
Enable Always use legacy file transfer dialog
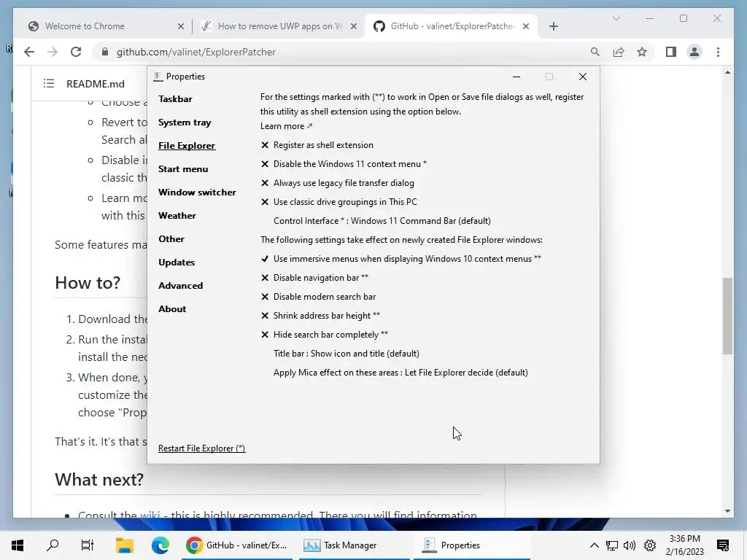(x=337, y=183)
